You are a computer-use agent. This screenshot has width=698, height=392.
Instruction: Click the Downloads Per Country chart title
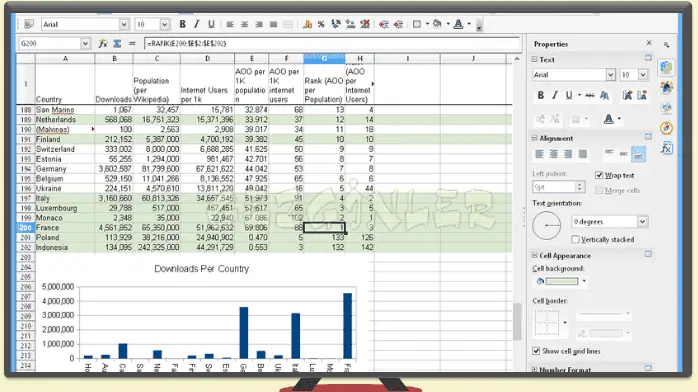(202, 269)
